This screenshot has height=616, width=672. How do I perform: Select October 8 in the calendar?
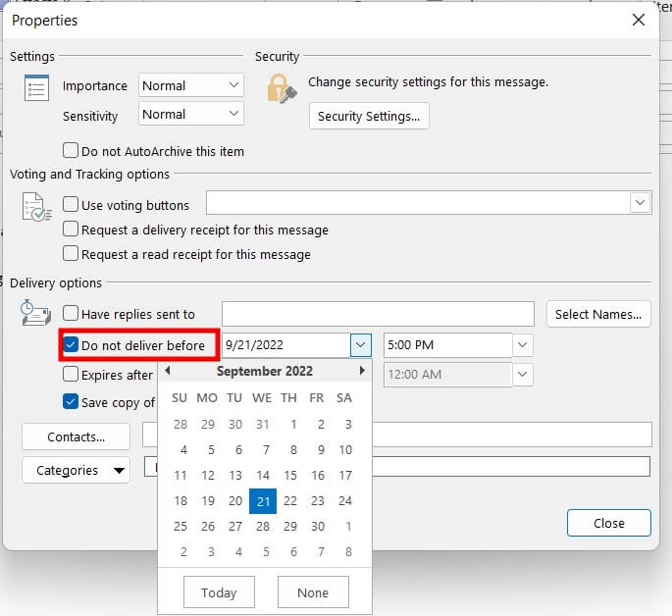pyautogui.click(x=348, y=551)
